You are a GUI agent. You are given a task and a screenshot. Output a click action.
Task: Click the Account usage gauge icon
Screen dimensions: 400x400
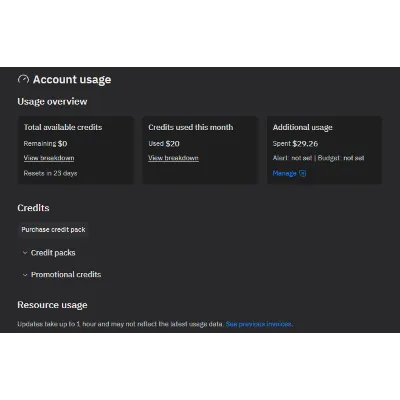pyautogui.click(x=23, y=80)
